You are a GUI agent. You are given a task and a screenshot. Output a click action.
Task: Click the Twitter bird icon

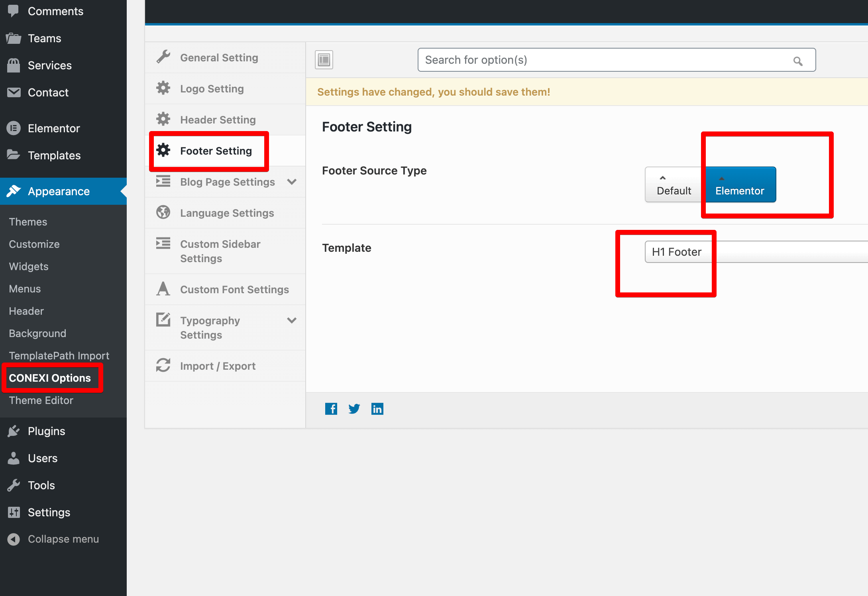[x=354, y=409]
